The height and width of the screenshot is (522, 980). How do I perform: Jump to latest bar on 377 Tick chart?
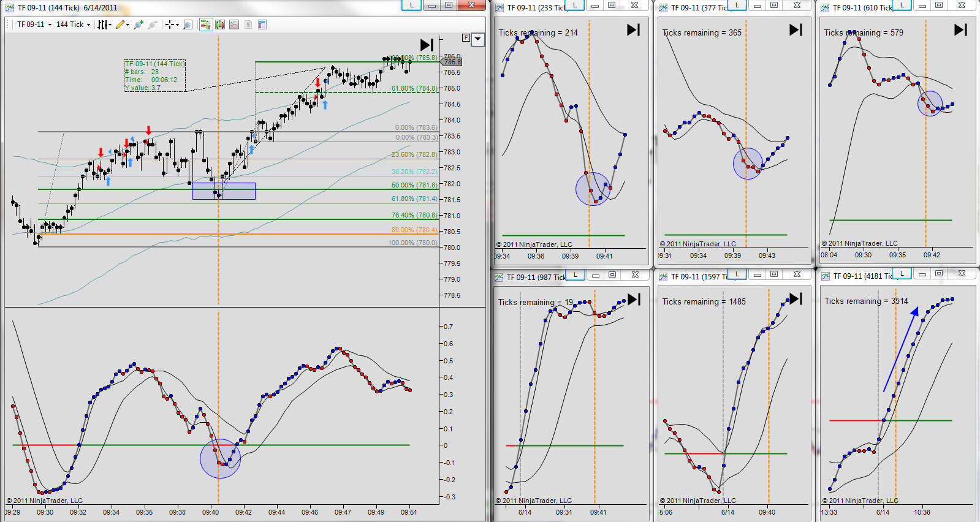tap(796, 29)
